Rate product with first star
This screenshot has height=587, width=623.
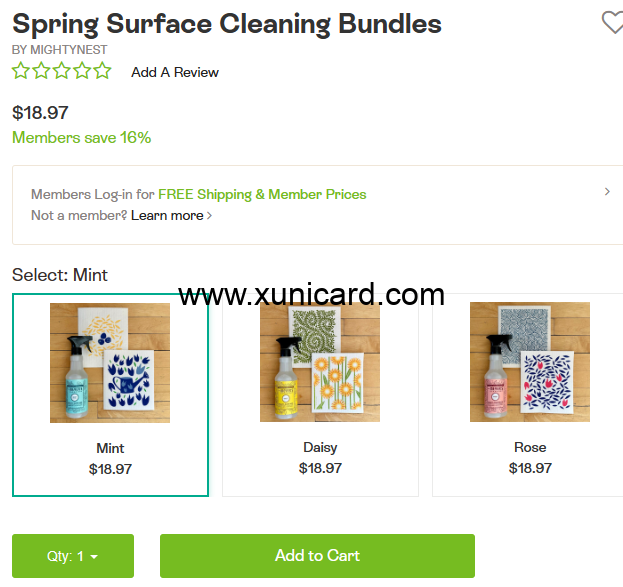point(21,71)
